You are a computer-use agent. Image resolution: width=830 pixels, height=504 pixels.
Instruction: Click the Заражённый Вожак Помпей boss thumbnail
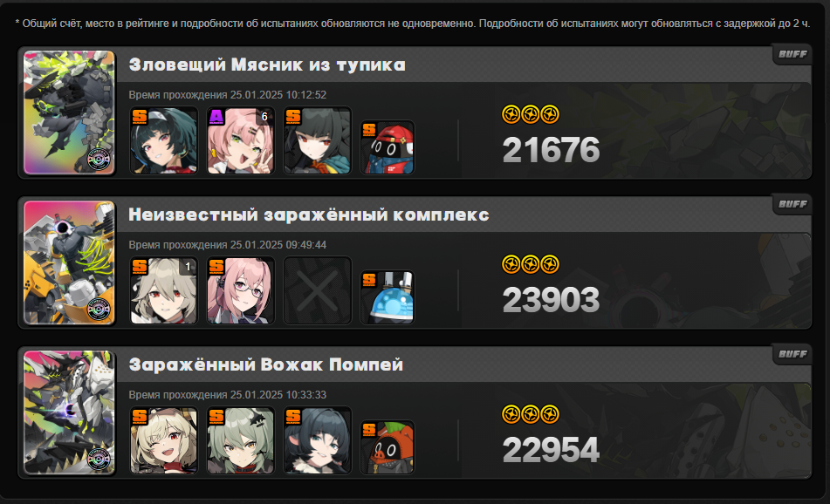[x=69, y=412]
